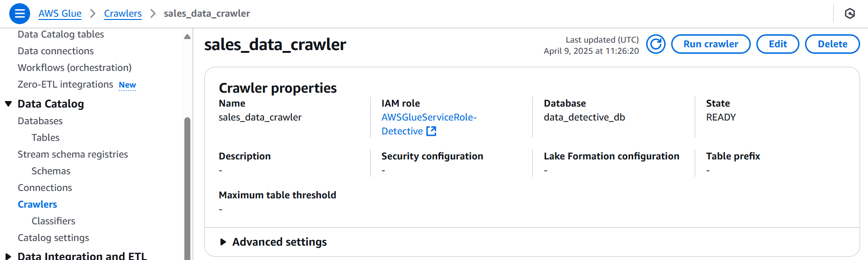Click the refresh crawler details icon
Viewport: 868px width, 260px height.
655,44
